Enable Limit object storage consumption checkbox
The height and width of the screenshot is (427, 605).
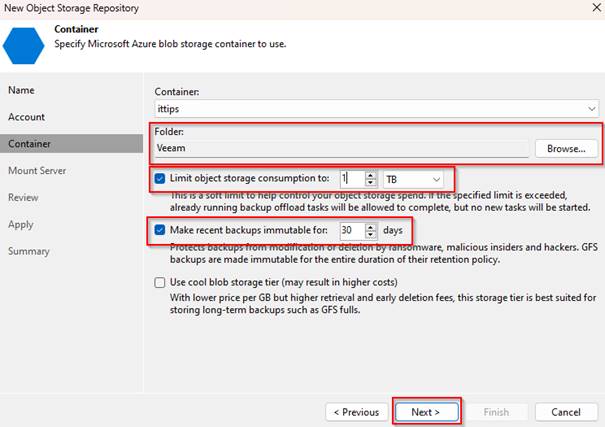click(x=160, y=178)
